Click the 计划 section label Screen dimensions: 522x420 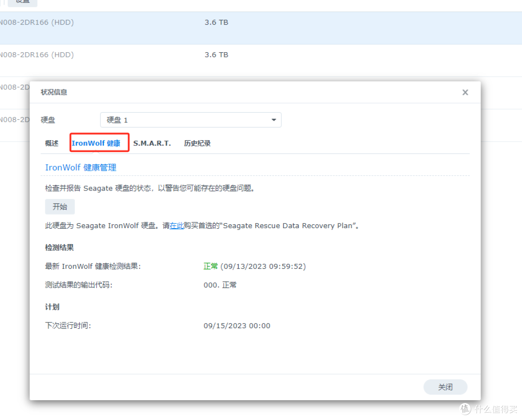tap(52, 307)
